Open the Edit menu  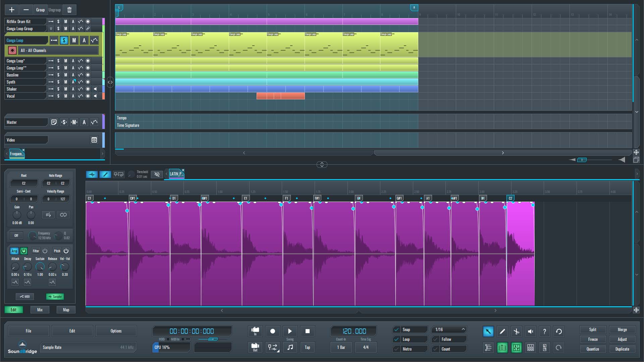click(x=72, y=331)
